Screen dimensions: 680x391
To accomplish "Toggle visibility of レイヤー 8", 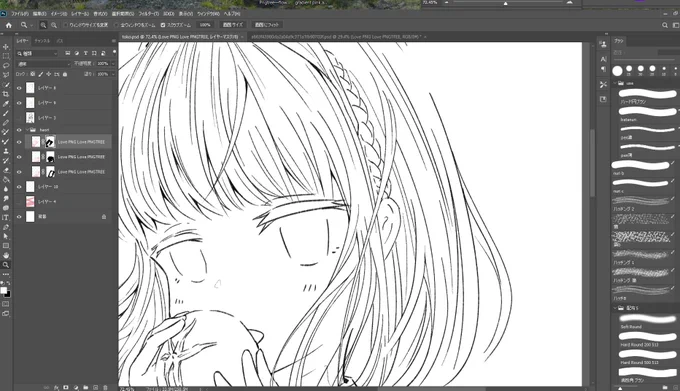I will click(19, 88).
